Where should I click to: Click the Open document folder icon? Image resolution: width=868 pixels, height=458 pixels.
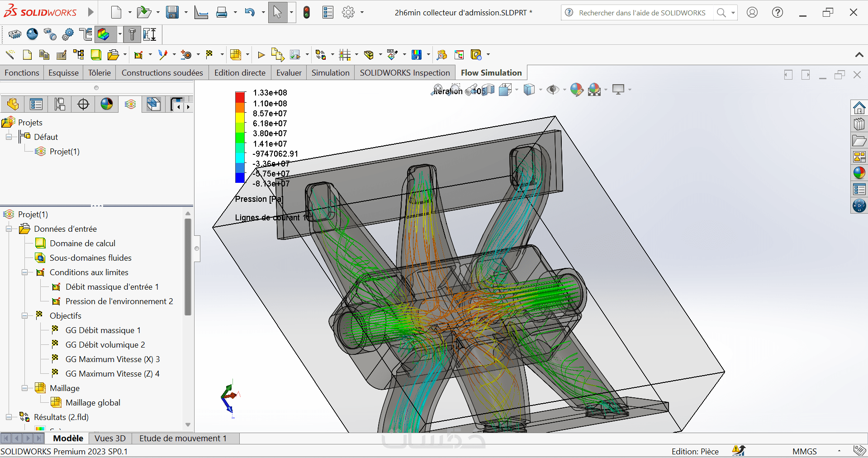(x=144, y=12)
